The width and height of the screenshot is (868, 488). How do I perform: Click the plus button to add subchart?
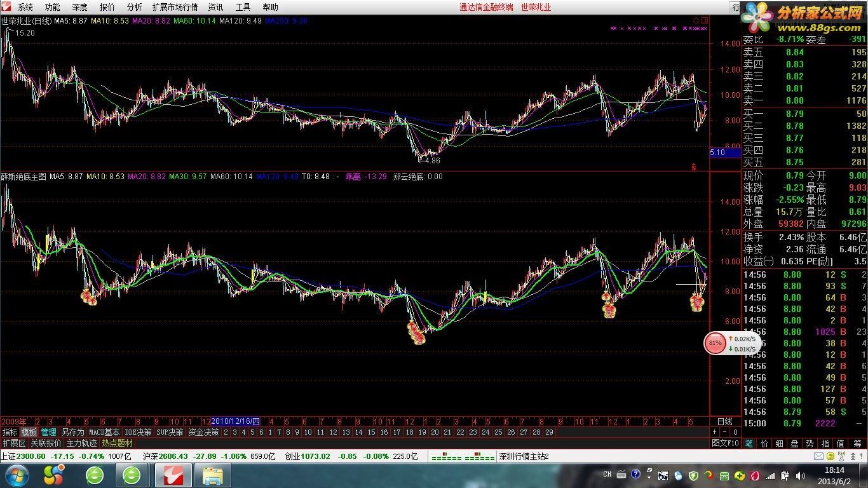pyautogui.click(x=714, y=432)
